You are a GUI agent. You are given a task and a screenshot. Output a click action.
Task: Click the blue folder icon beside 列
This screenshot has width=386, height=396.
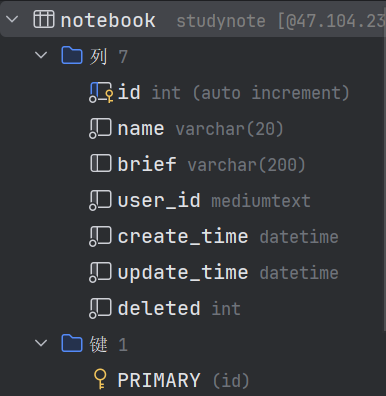click(72, 55)
